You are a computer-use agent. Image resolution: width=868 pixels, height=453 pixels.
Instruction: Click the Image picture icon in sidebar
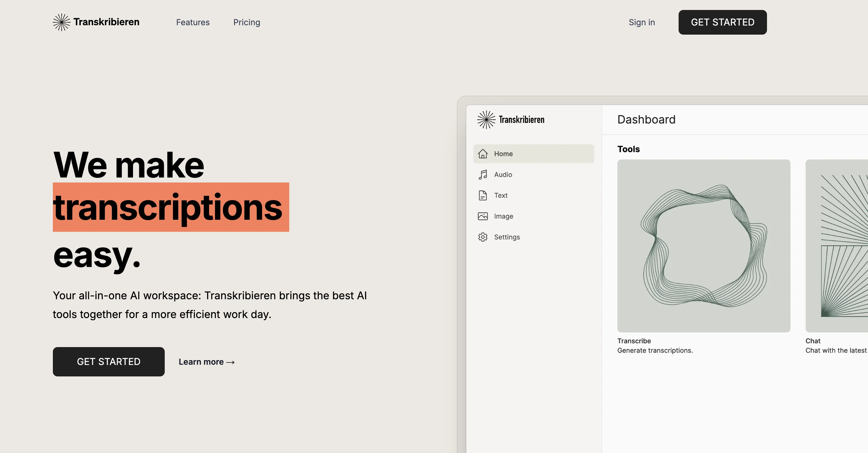click(x=482, y=217)
